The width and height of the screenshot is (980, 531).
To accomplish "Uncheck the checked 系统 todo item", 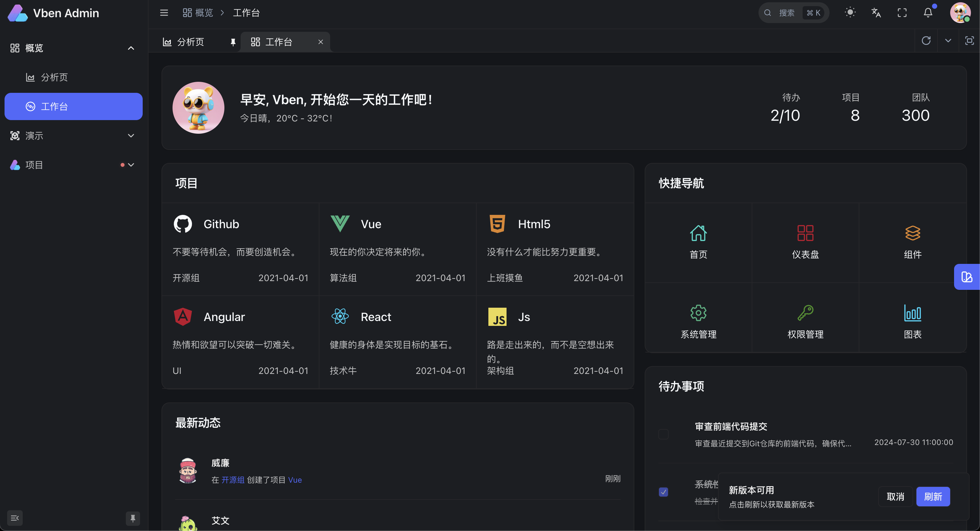I will (663, 492).
